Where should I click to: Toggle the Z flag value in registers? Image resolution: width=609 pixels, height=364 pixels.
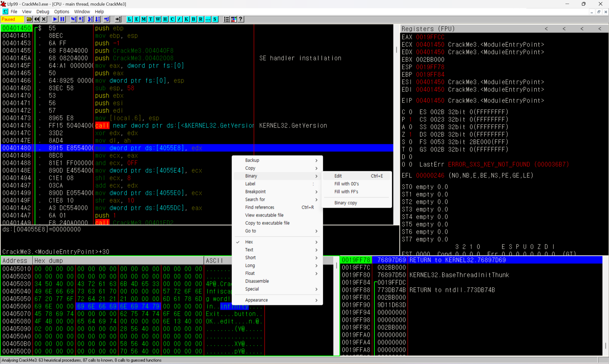click(410, 134)
